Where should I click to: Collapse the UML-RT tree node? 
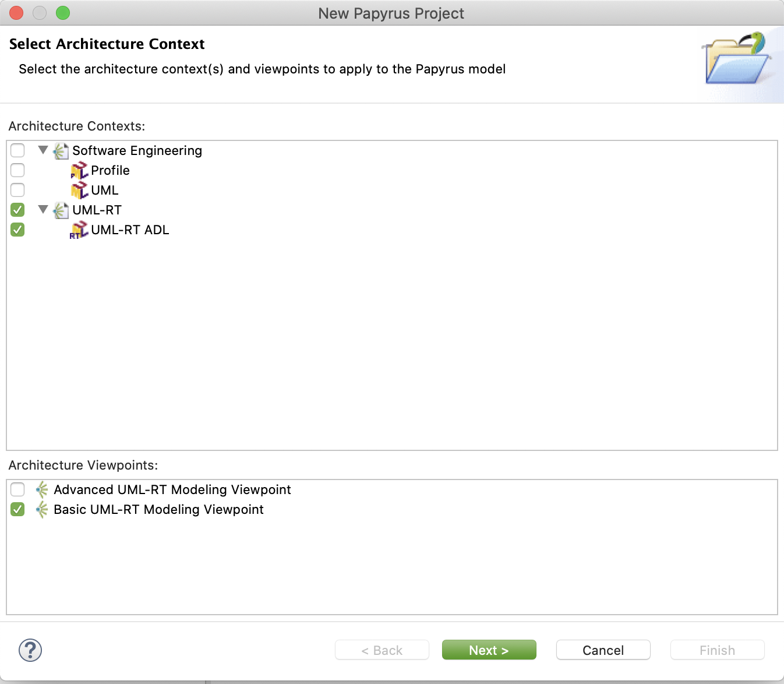43,210
